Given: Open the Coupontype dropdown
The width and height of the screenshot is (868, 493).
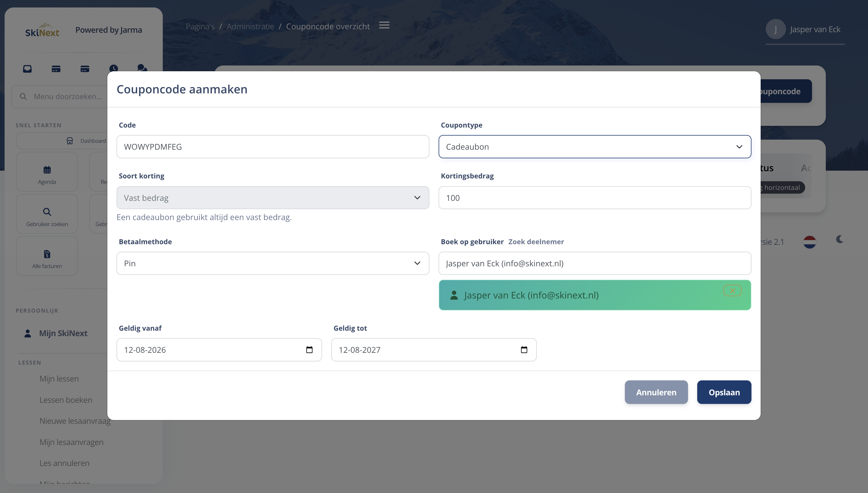Looking at the screenshot, I should pos(595,147).
